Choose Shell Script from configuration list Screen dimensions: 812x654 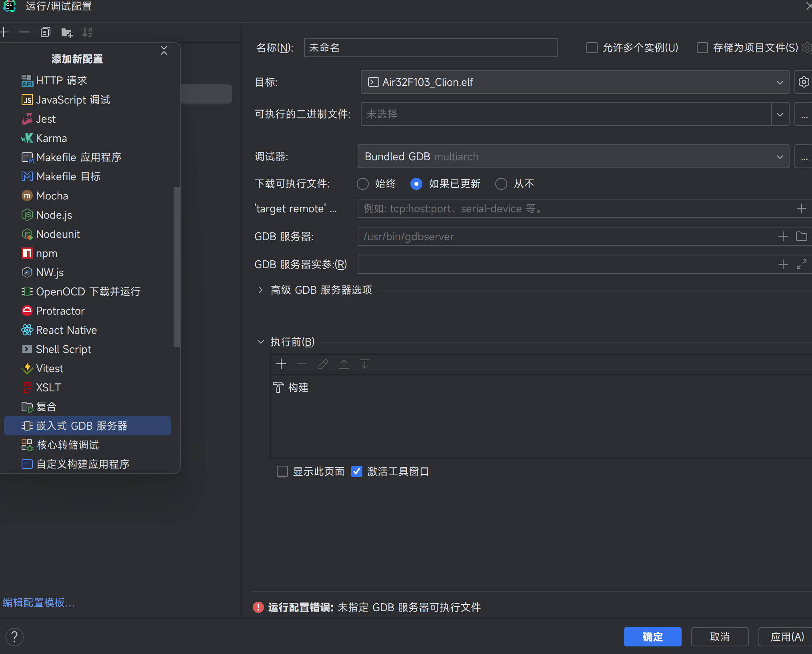[x=63, y=349]
